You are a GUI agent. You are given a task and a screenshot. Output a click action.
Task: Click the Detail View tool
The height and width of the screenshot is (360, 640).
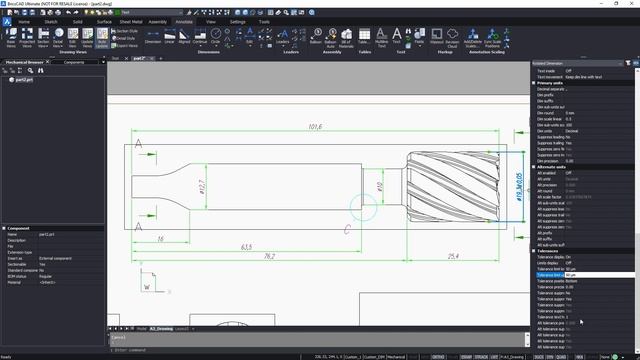tap(58, 38)
